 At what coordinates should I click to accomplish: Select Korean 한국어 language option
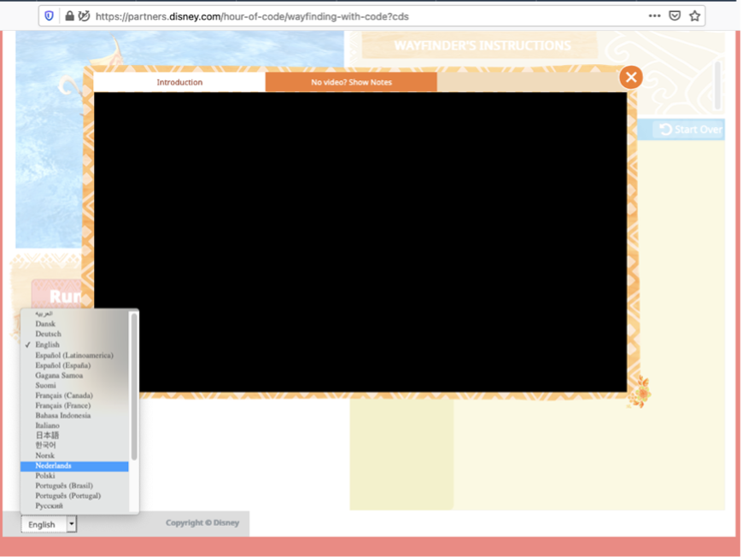[74, 446]
